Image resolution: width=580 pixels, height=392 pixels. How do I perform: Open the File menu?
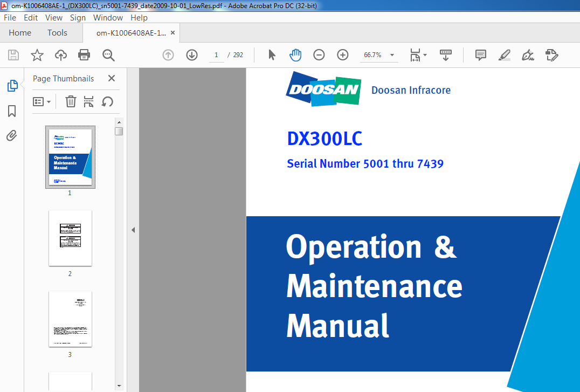pyautogui.click(x=10, y=18)
